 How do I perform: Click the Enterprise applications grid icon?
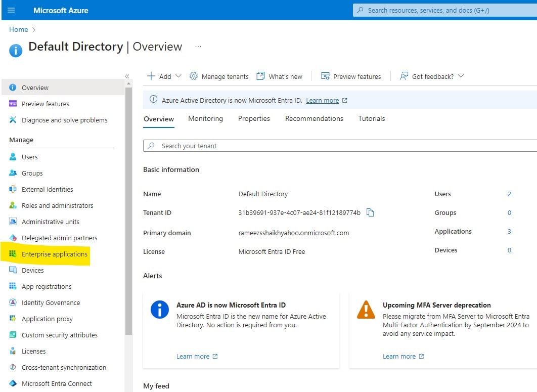pos(13,253)
